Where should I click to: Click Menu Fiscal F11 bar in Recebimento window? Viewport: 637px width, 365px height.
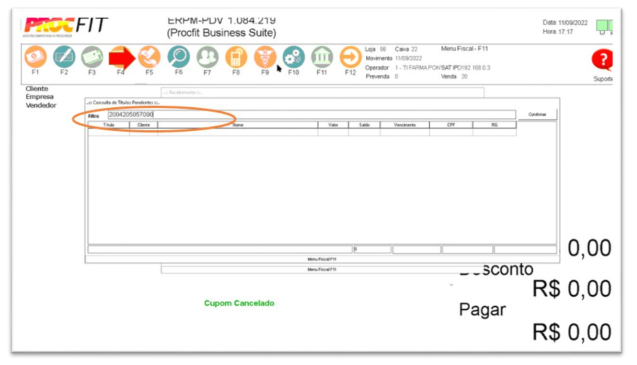click(322, 269)
